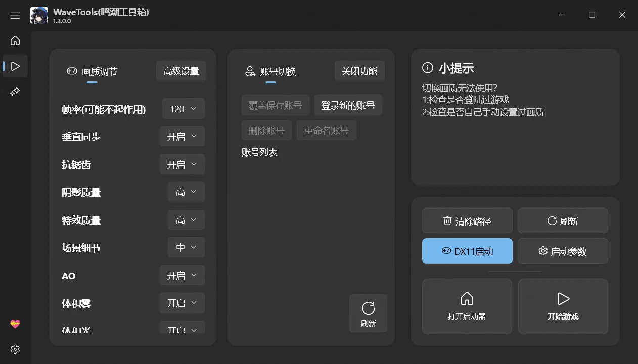638x364 pixels.
Task: Click 开始游戏 start game button
Action: coord(563,306)
